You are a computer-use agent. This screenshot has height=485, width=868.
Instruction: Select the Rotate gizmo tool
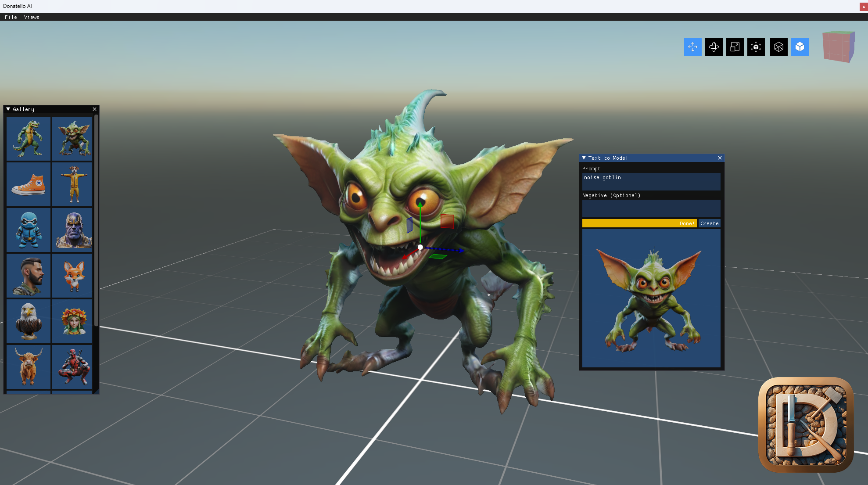tap(714, 47)
